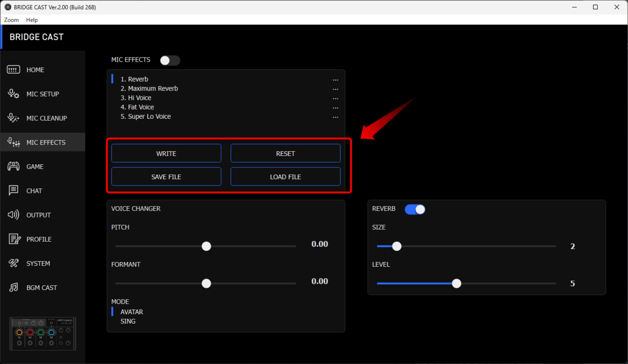This screenshot has width=628, height=364.
Task: Click the SAVE FILE button
Action: (166, 177)
